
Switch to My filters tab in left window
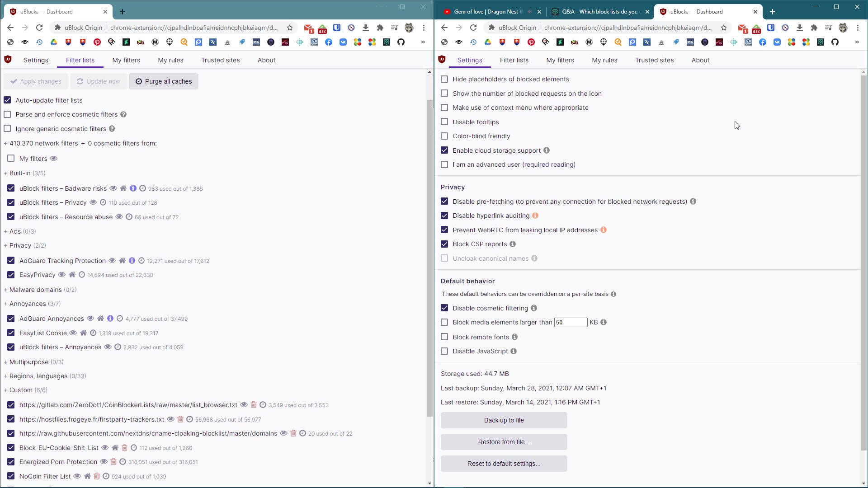(x=126, y=60)
